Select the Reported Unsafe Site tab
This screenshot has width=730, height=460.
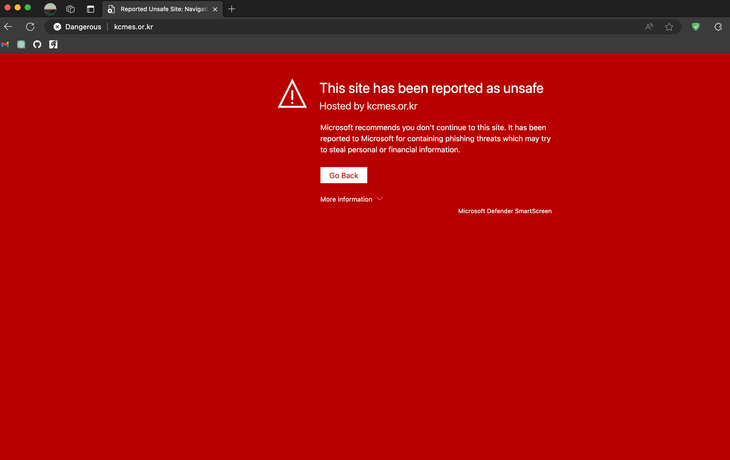pyautogui.click(x=162, y=9)
